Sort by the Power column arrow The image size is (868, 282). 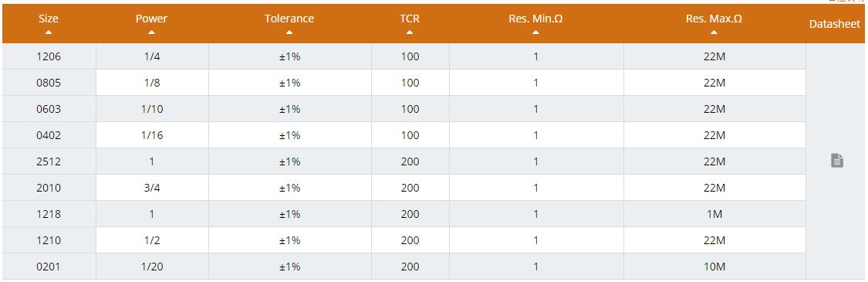point(152,32)
